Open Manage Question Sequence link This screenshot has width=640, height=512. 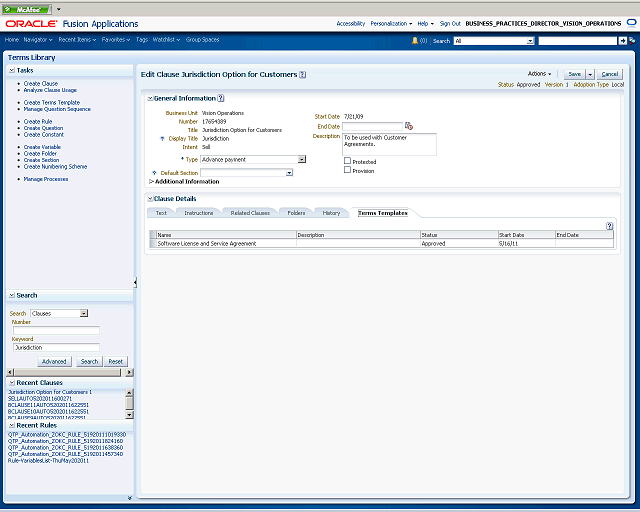click(57, 109)
